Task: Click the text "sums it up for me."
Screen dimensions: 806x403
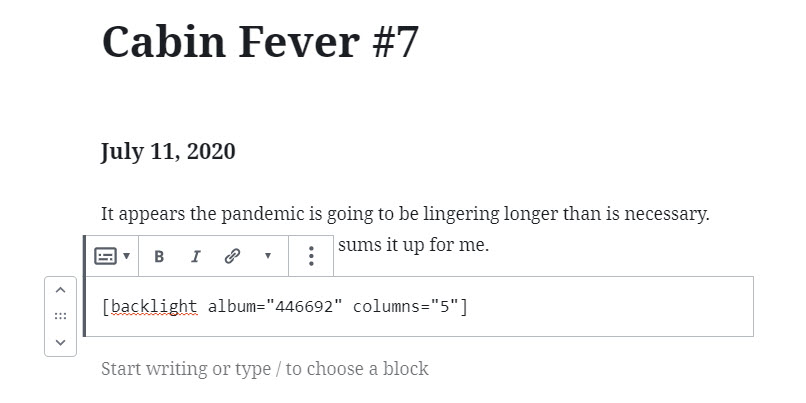Action: (413, 243)
